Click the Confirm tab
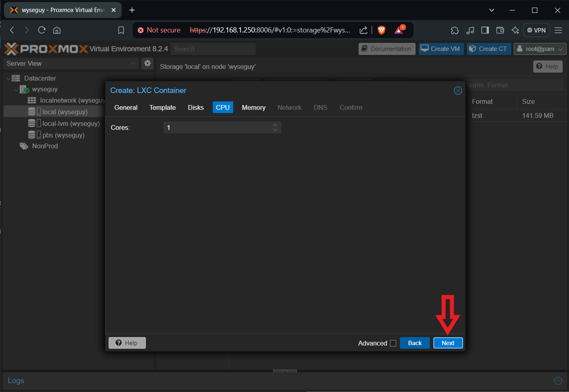The image size is (569, 392). pos(351,107)
